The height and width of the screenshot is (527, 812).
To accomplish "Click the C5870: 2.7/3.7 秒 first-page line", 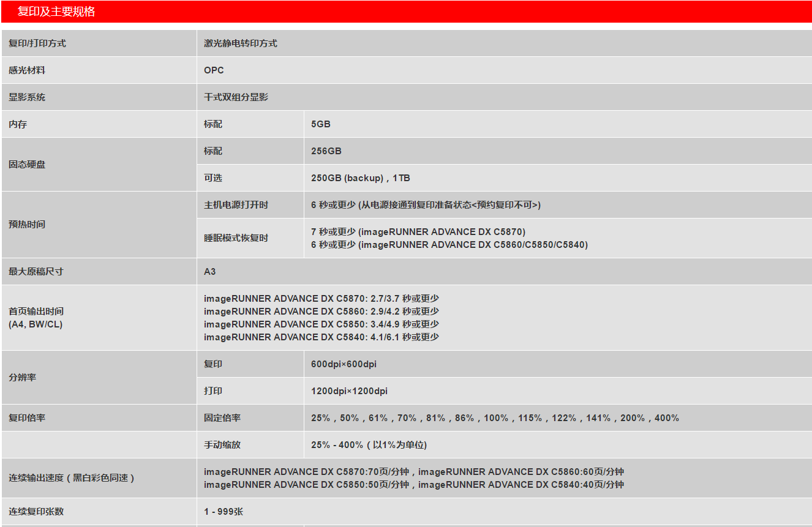I will point(321,299).
